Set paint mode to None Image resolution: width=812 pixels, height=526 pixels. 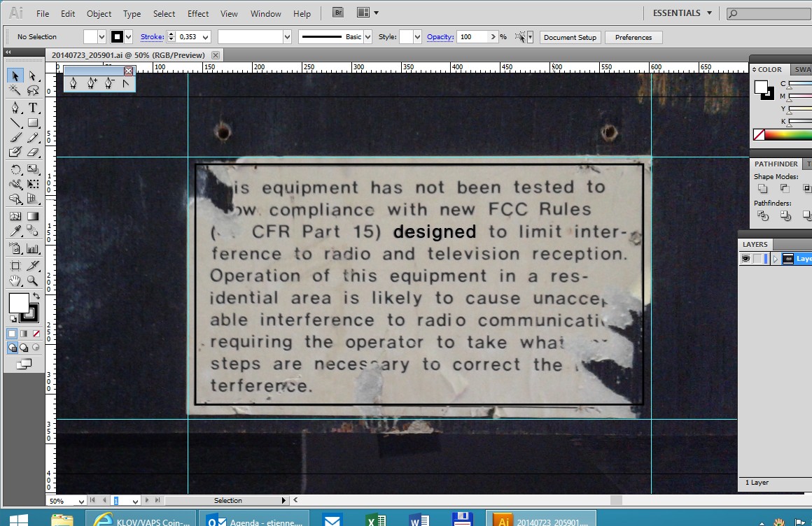tap(36, 334)
